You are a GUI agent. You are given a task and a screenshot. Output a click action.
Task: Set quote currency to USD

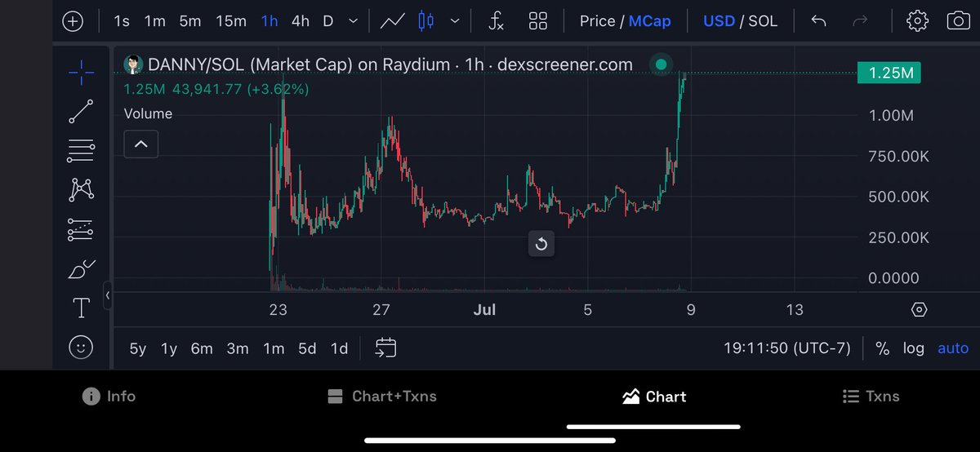719,21
